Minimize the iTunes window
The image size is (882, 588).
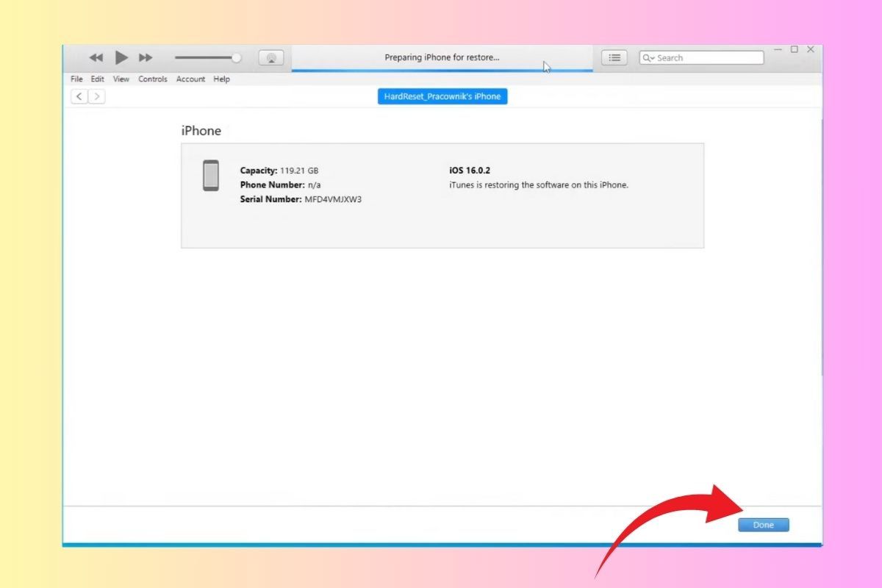(778, 50)
